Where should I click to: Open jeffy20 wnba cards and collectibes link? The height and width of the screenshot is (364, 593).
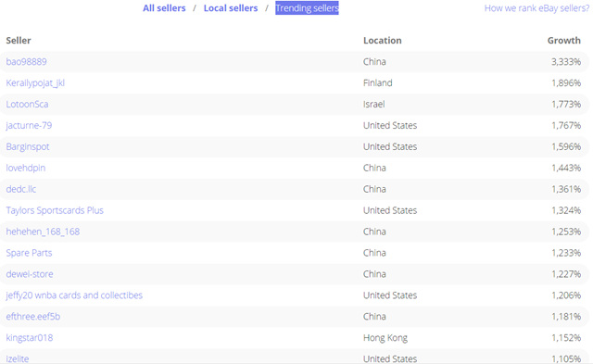coord(74,295)
